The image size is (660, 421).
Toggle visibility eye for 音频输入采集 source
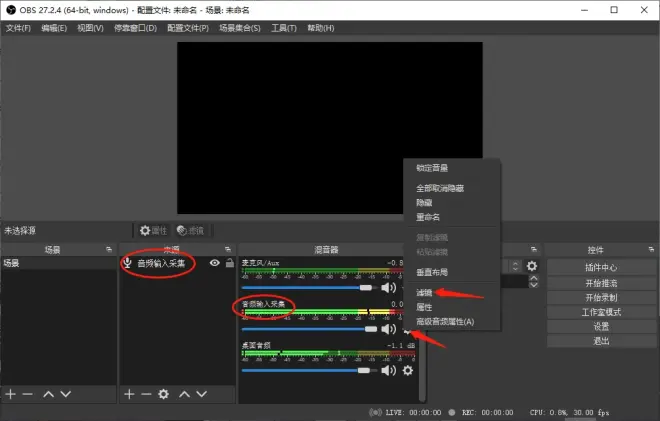click(x=215, y=263)
